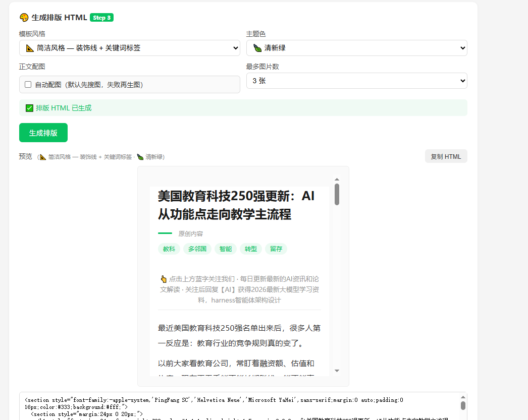Click the 排版 HTML 已生成 status text
This screenshot has height=420, width=528.
(x=64, y=108)
